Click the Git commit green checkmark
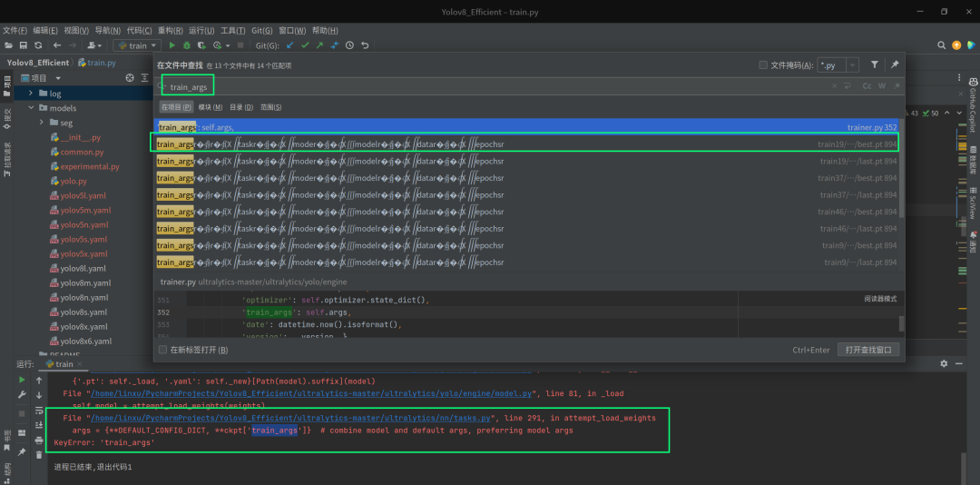 point(305,45)
